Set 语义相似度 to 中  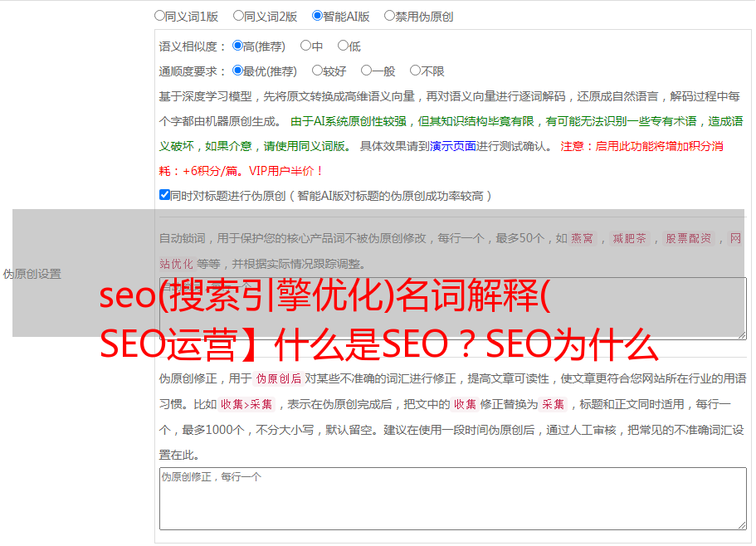305,46
